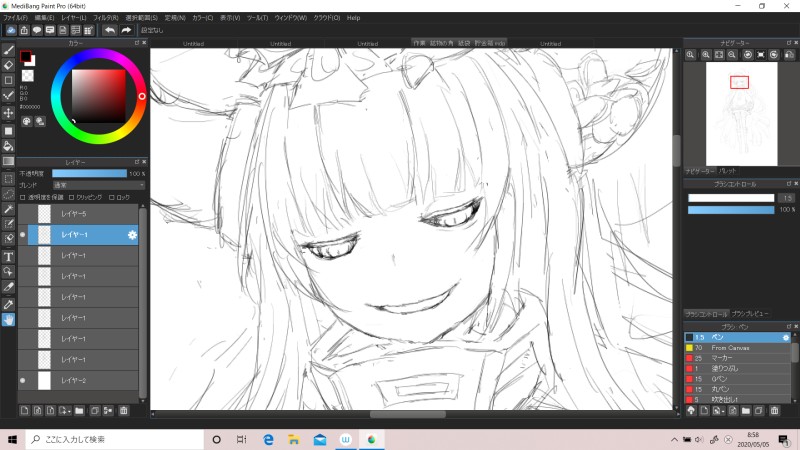
Task: Open the ブレンド blend mode dropdown
Action: pyautogui.click(x=99, y=185)
